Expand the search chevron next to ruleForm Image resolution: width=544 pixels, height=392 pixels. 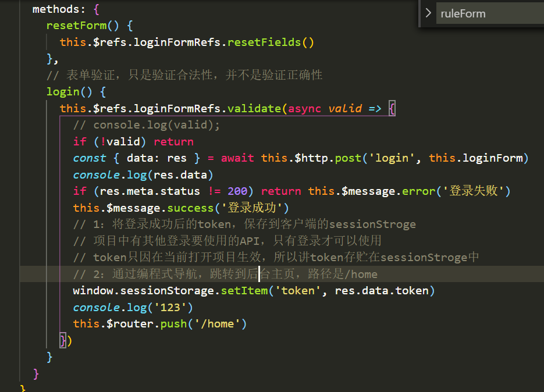429,13
